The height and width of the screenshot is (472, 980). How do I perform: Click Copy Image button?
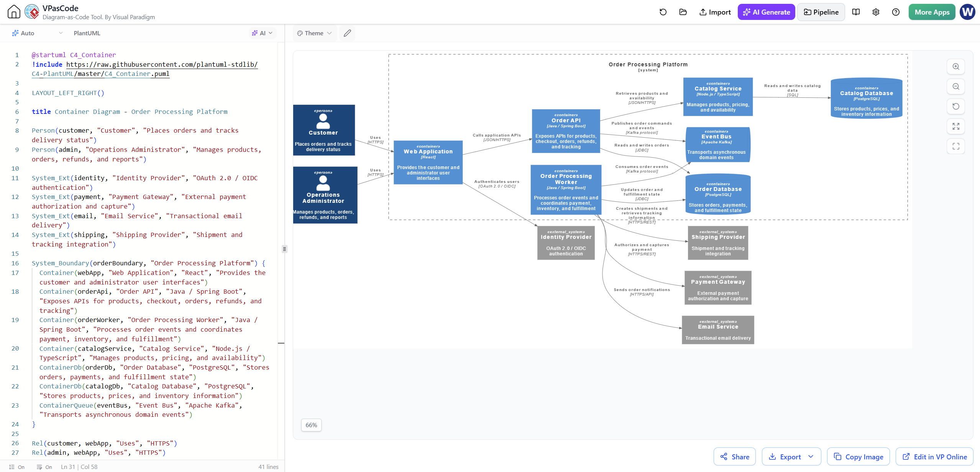click(x=859, y=457)
